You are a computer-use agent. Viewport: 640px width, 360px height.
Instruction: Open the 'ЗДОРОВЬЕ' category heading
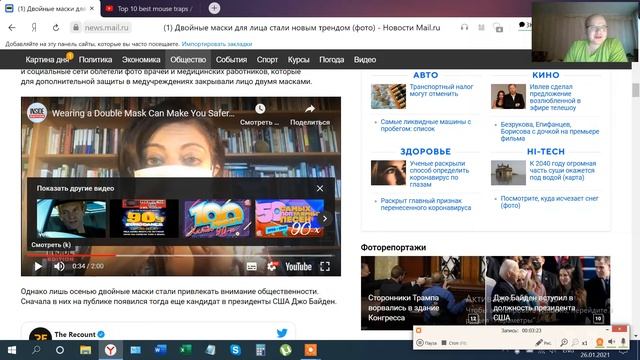425,151
